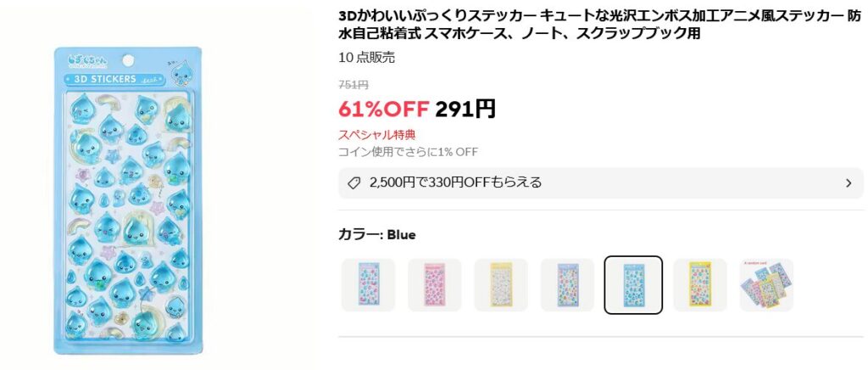Pick the swatch immediately left of selected Blue

click(568, 285)
